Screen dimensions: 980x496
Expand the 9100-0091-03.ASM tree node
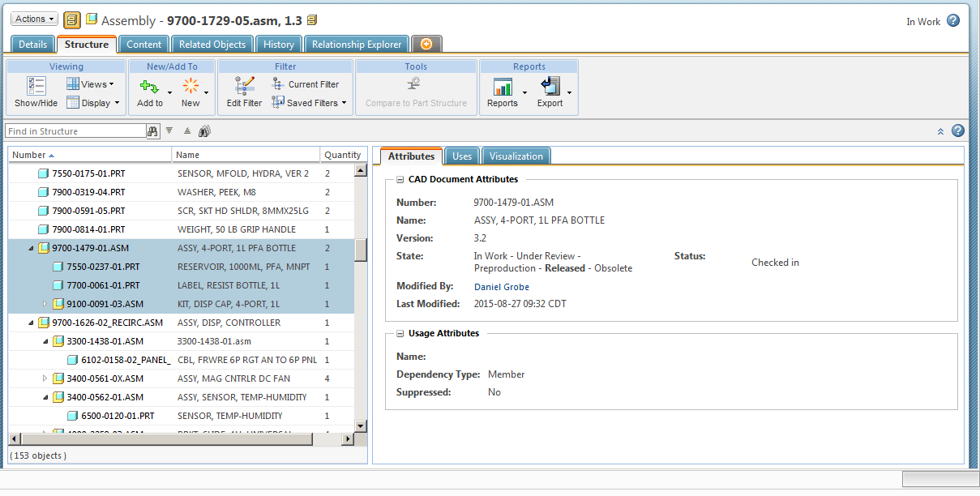[x=45, y=304]
